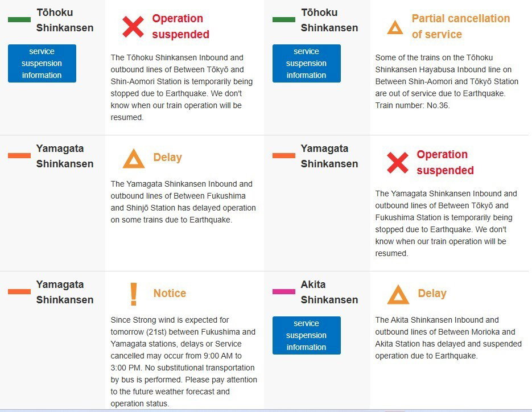This screenshot has height=412, width=532.
Task: Select the Akita Shinkansen line name
Action: pyautogui.click(x=329, y=292)
